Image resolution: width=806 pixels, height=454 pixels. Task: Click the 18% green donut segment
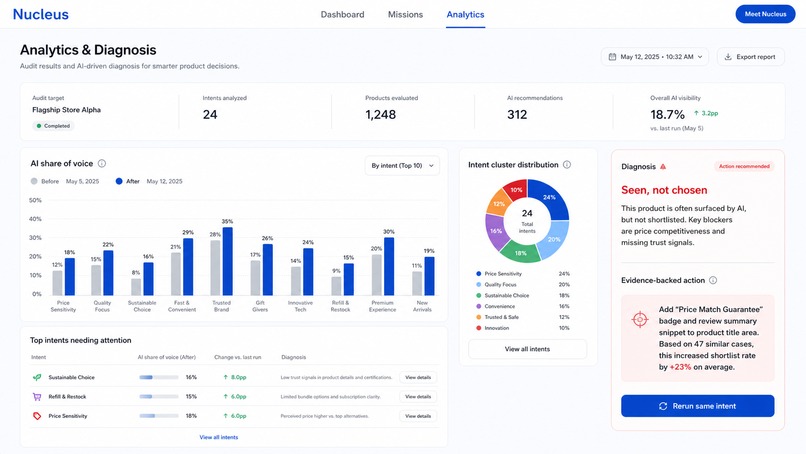point(520,253)
